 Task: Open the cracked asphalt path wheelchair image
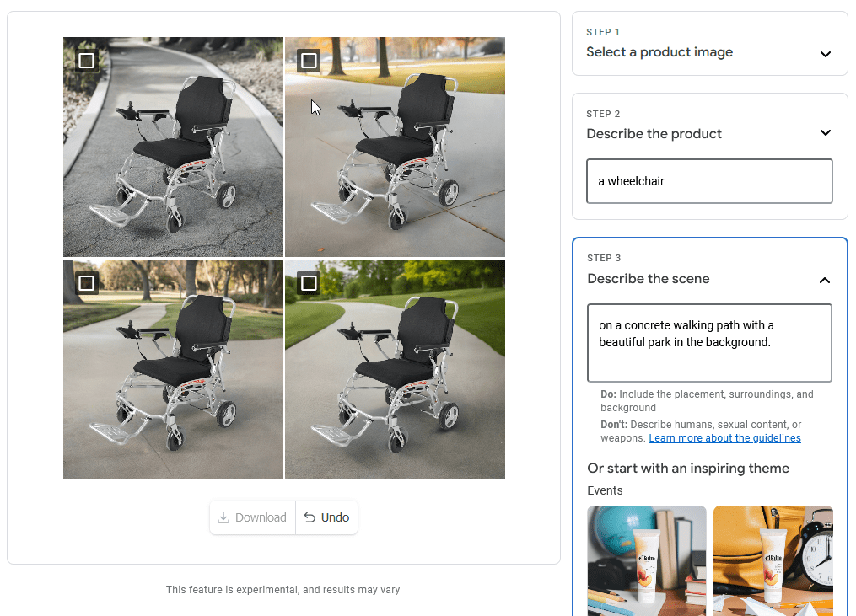(x=173, y=147)
